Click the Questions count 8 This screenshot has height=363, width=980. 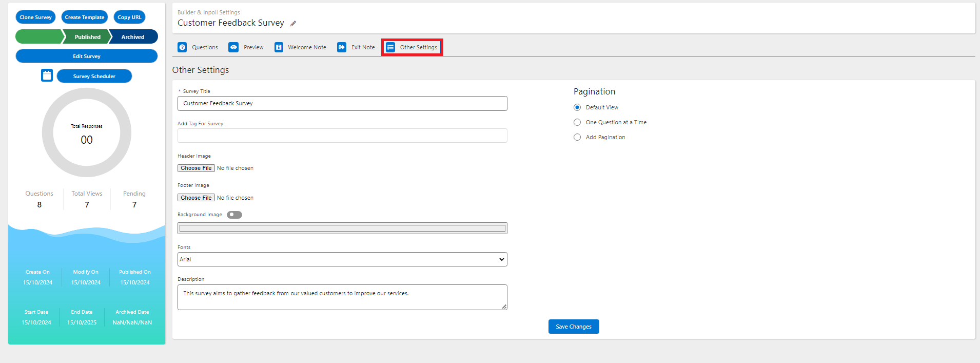pos(40,205)
